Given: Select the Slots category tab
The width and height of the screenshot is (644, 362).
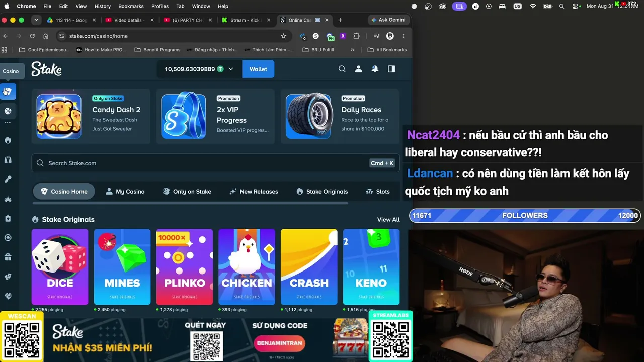Looking at the screenshot, I should (378, 191).
